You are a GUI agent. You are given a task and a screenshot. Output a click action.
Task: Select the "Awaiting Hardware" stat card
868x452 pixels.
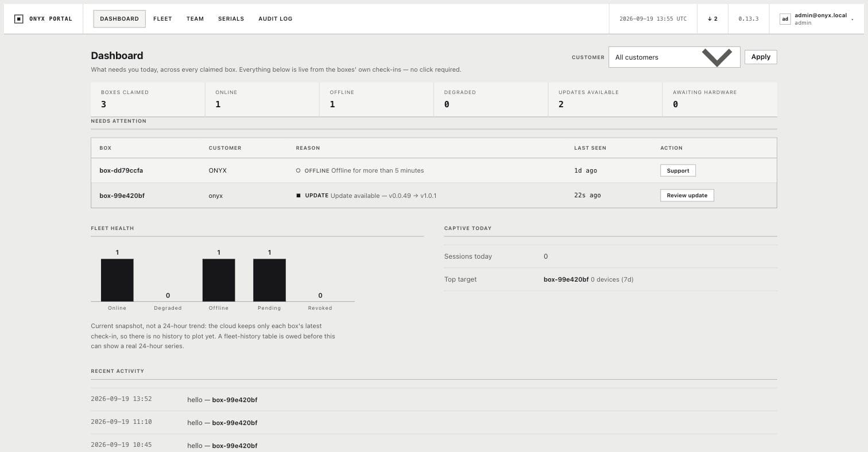click(720, 99)
